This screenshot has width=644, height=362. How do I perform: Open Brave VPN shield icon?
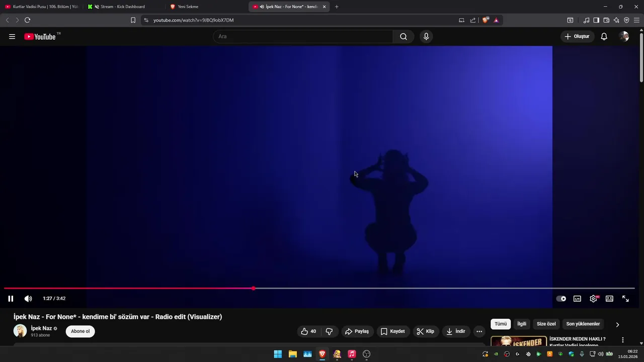[626, 20]
